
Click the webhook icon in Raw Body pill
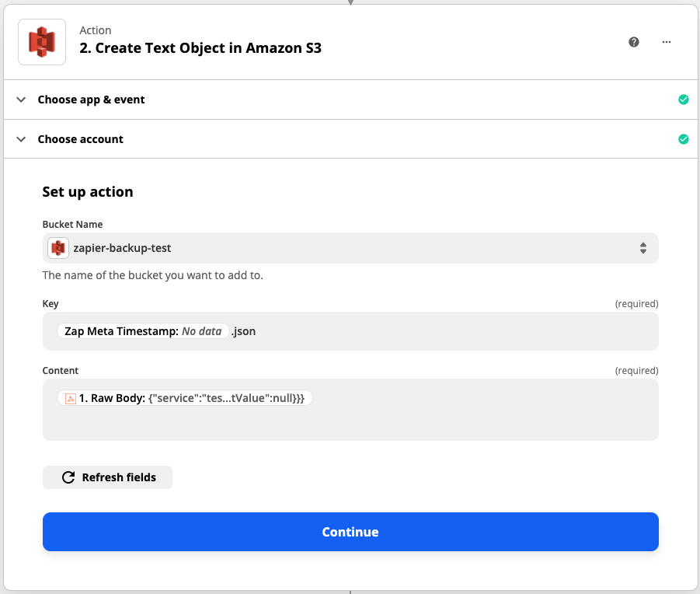[x=70, y=398]
